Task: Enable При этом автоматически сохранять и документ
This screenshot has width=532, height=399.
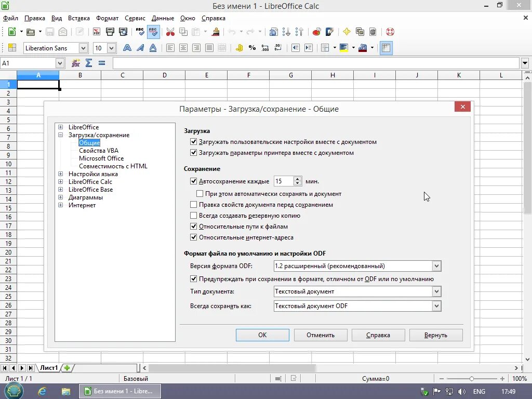Action: pyautogui.click(x=200, y=194)
